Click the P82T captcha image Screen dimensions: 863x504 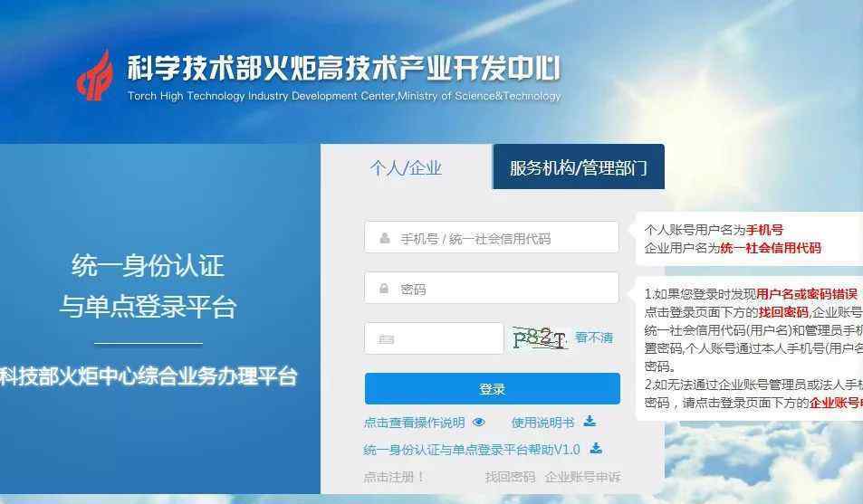point(540,338)
